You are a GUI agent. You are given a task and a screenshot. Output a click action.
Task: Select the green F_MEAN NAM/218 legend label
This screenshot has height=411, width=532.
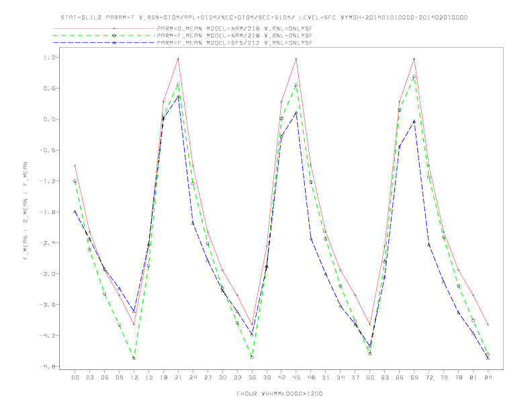pos(235,36)
